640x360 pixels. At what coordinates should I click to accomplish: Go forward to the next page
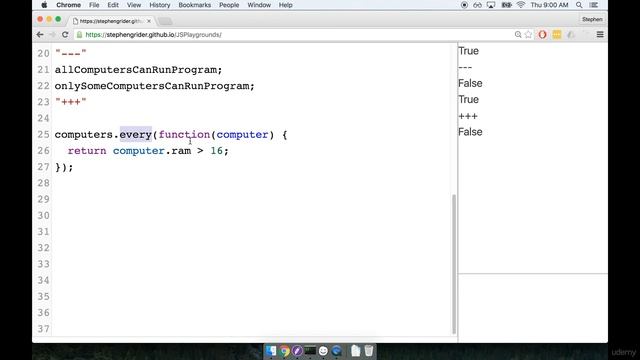(52, 35)
